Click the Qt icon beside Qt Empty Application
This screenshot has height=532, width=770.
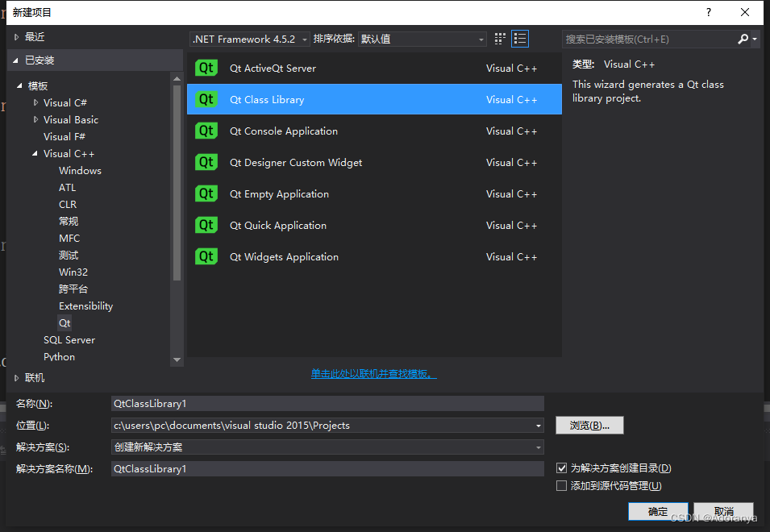point(206,193)
